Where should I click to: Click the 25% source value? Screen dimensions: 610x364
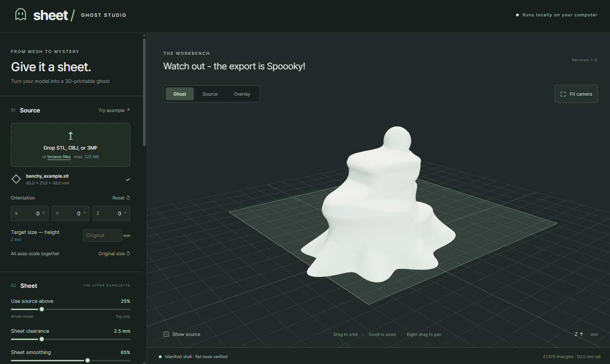pyautogui.click(x=125, y=301)
